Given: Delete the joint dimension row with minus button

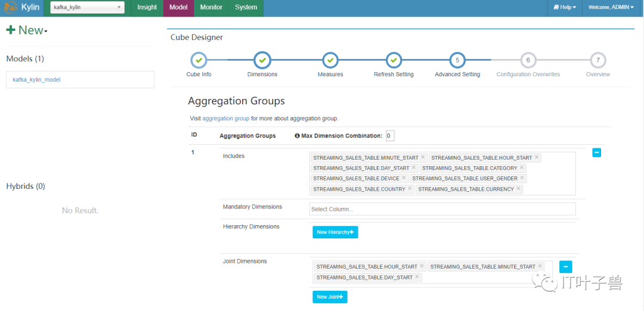Looking at the screenshot, I should 565,267.
